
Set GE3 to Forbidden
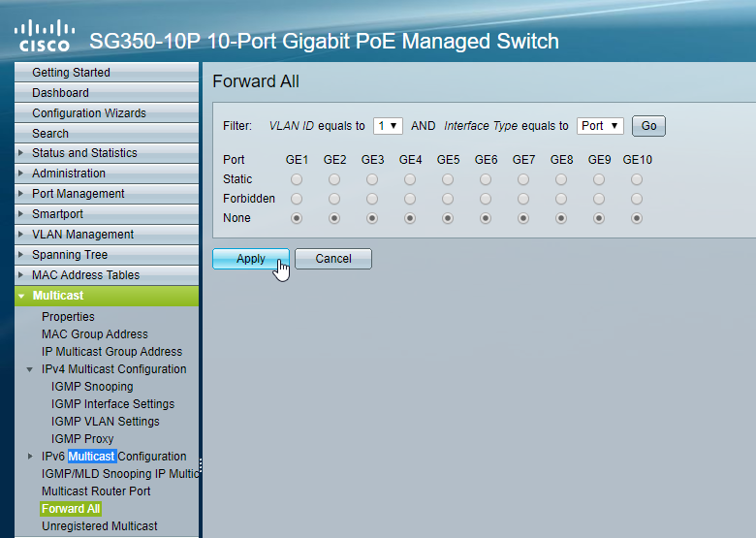372,199
